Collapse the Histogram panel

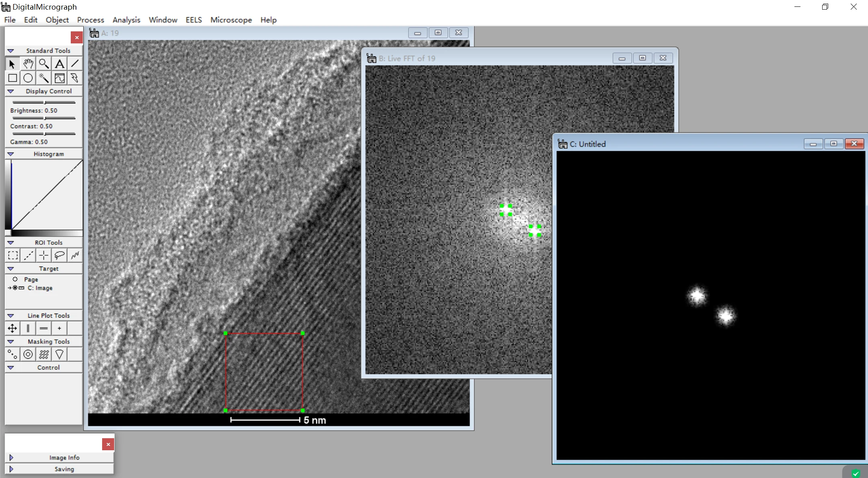point(11,154)
